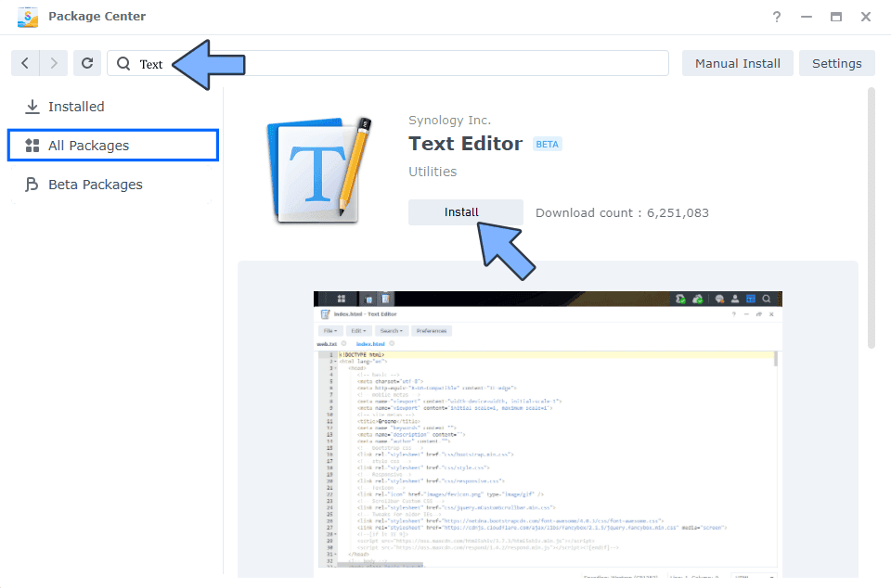Click the Synology Inc. developer name
Screen dimensions: 891x588
coord(449,121)
